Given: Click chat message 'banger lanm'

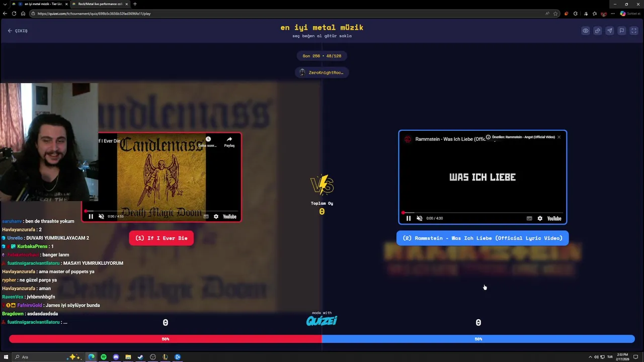Looking at the screenshot, I should (55, 255).
